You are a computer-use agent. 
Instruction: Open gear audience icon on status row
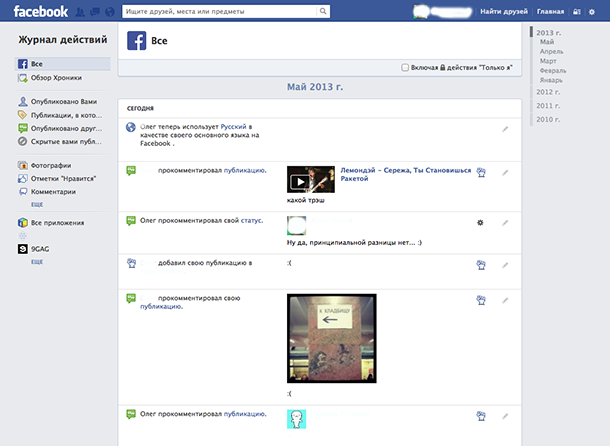(480, 223)
